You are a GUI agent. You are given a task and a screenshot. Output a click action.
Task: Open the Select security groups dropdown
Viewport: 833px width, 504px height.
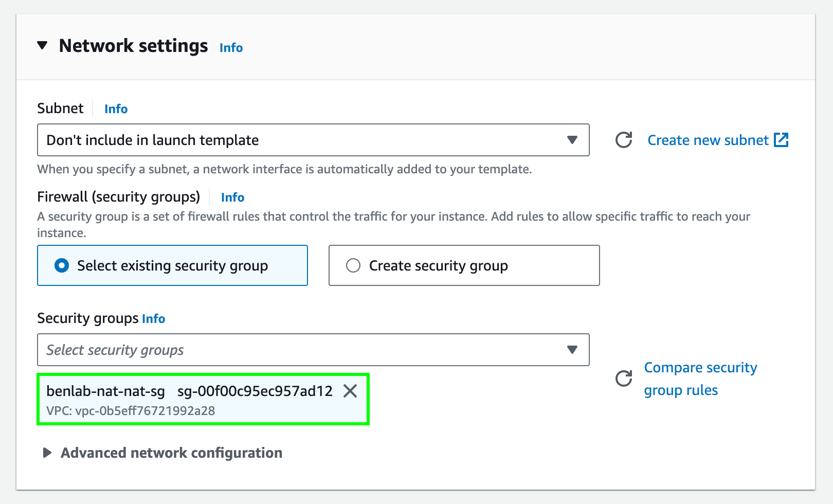coord(313,350)
